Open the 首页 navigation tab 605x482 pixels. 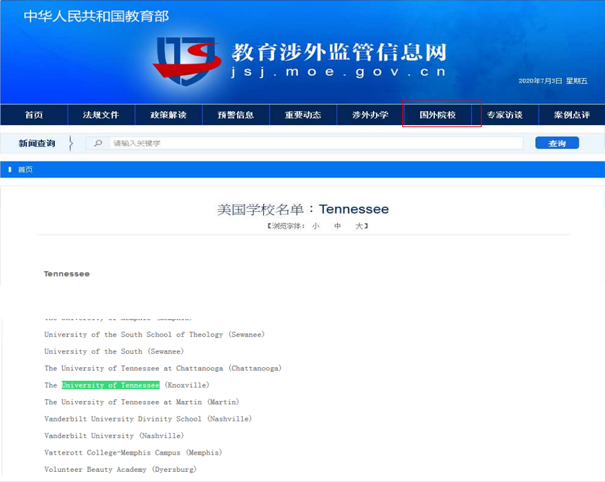pos(34,115)
